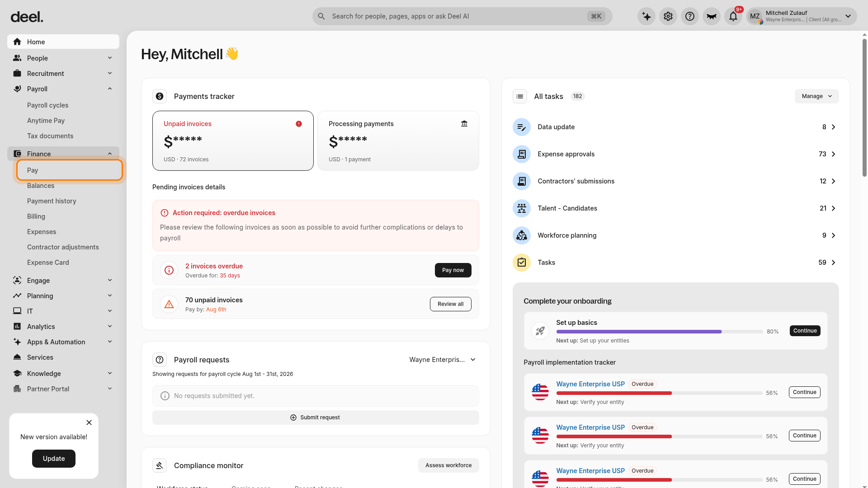Click the Assess workforce button
Screen dimensions: 868x488
click(448, 465)
